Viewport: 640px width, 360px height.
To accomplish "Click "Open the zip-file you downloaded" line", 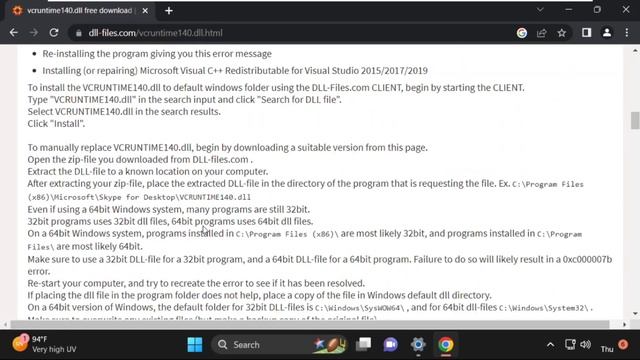I will click(140, 160).
